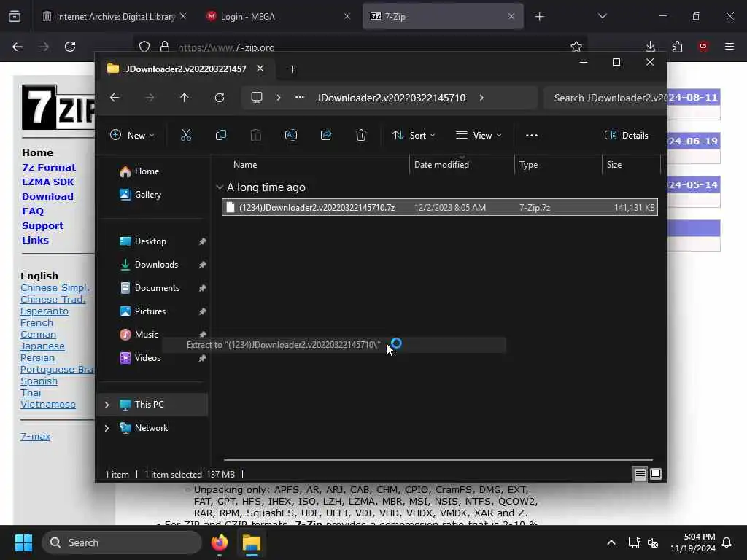Collapse the 'A long time ago' group
747x560 pixels.
(x=220, y=187)
